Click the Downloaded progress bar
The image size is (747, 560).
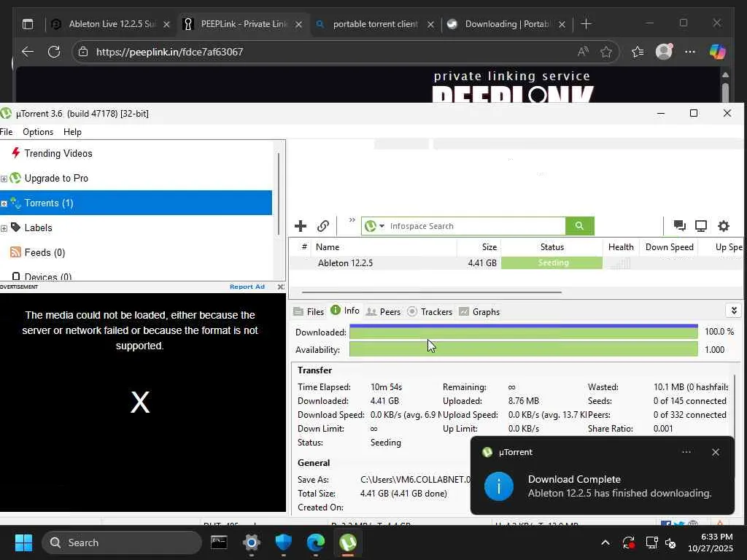(524, 332)
